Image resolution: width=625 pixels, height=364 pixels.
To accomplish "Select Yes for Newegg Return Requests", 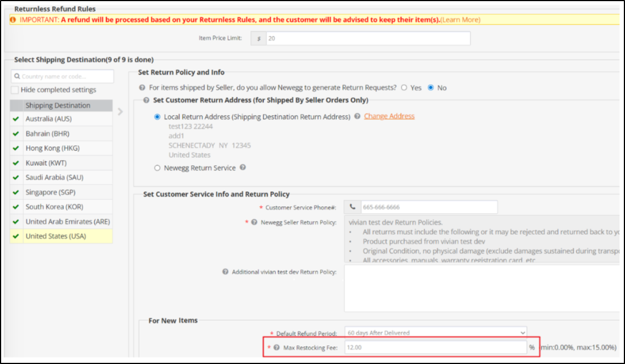I will [x=404, y=88].
